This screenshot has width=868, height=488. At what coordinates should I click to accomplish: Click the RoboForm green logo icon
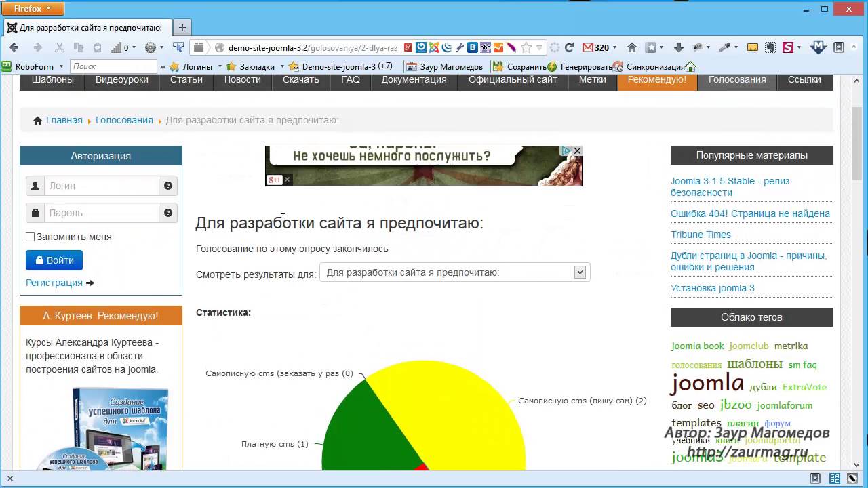click(7, 66)
